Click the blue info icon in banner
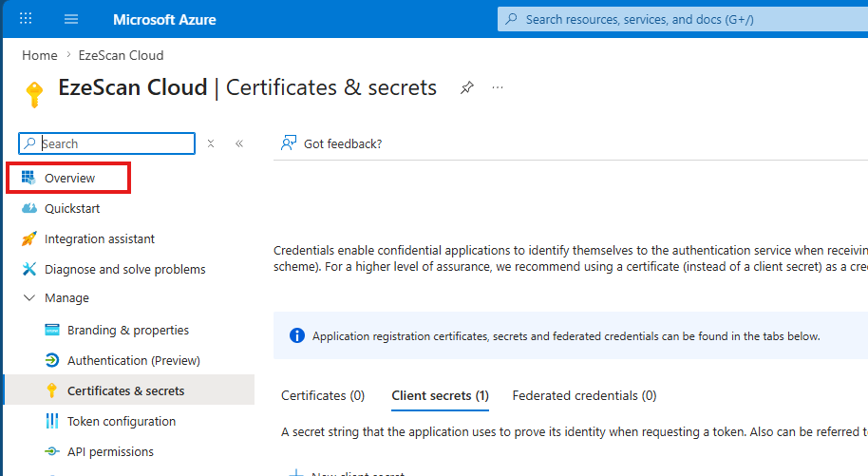The height and width of the screenshot is (476, 868). click(x=297, y=335)
